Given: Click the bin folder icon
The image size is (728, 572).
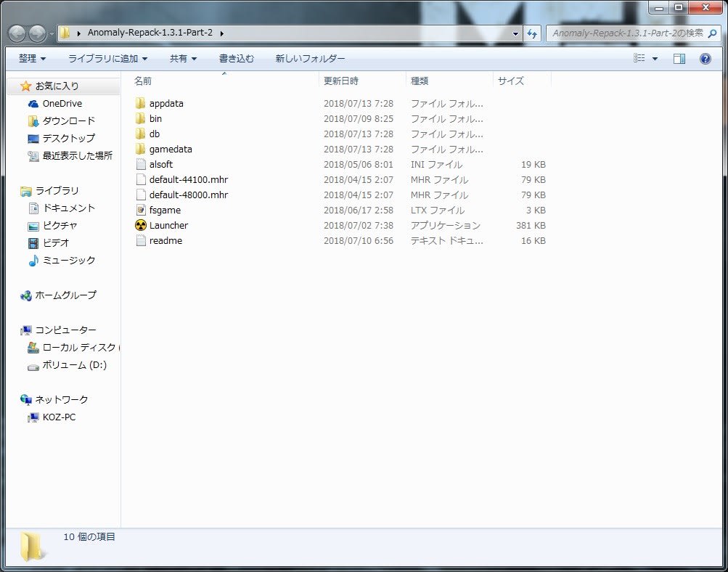Looking at the screenshot, I should tap(141, 118).
